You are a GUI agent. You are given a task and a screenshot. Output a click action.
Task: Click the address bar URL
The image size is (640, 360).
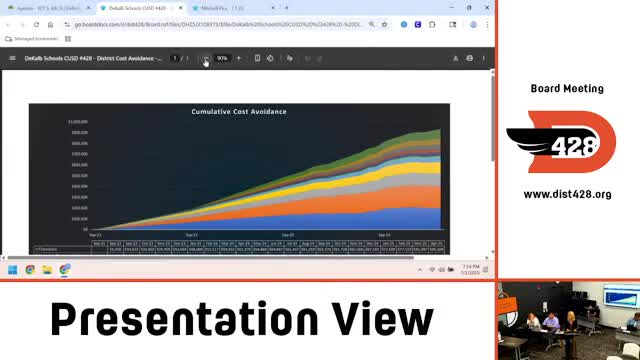pos(218,24)
